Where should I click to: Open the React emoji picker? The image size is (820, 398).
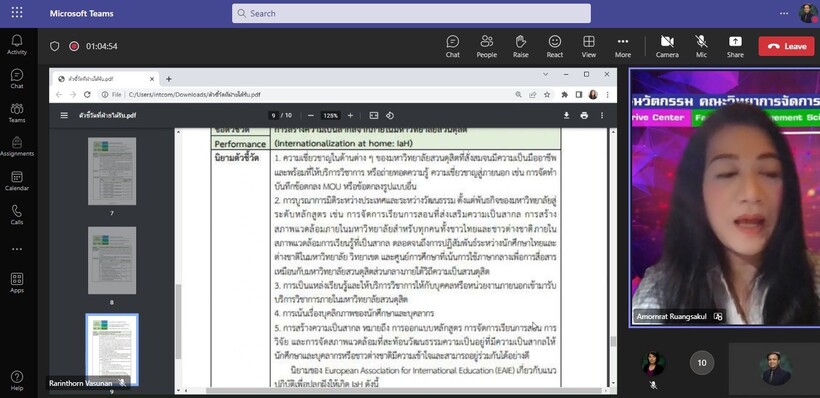click(x=555, y=46)
